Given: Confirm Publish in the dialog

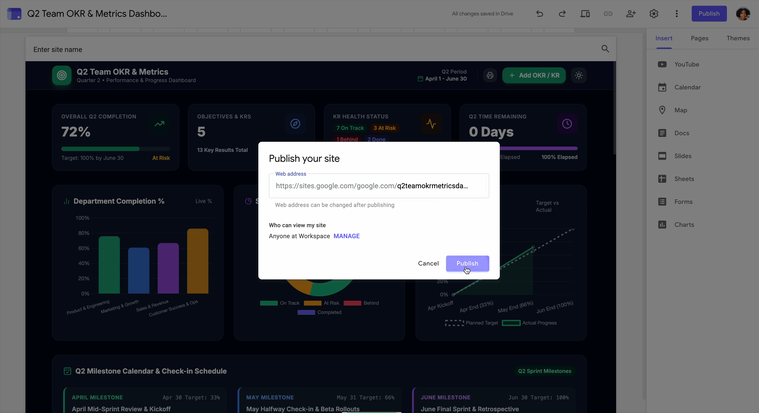Looking at the screenshot, I should click(467, 263).
